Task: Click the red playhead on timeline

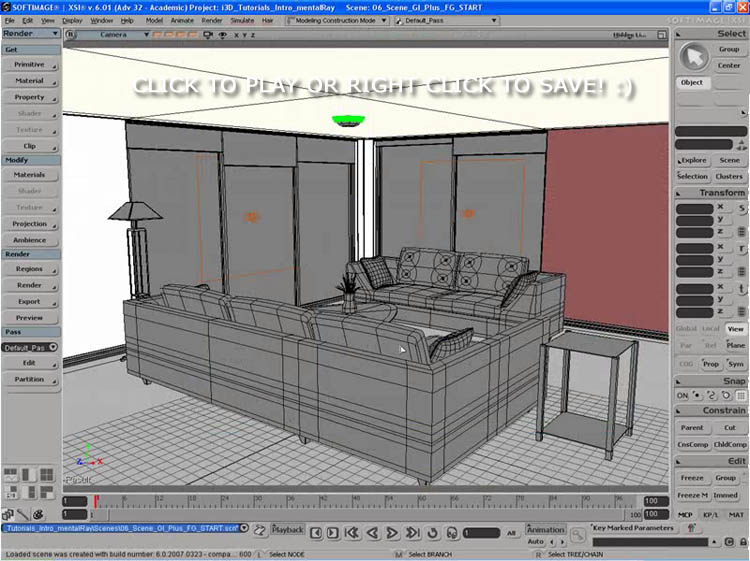Action: pyautogui.click(x=96, y=500)
